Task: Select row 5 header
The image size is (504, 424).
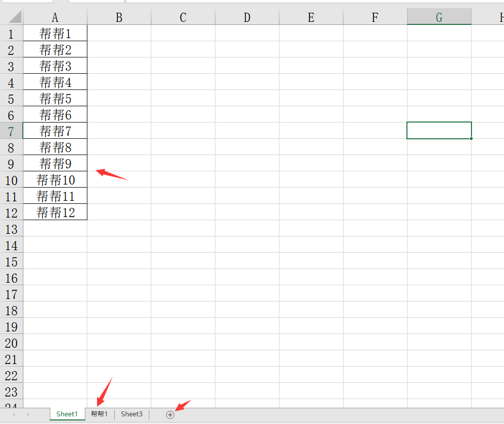Action: pos(11,99)
